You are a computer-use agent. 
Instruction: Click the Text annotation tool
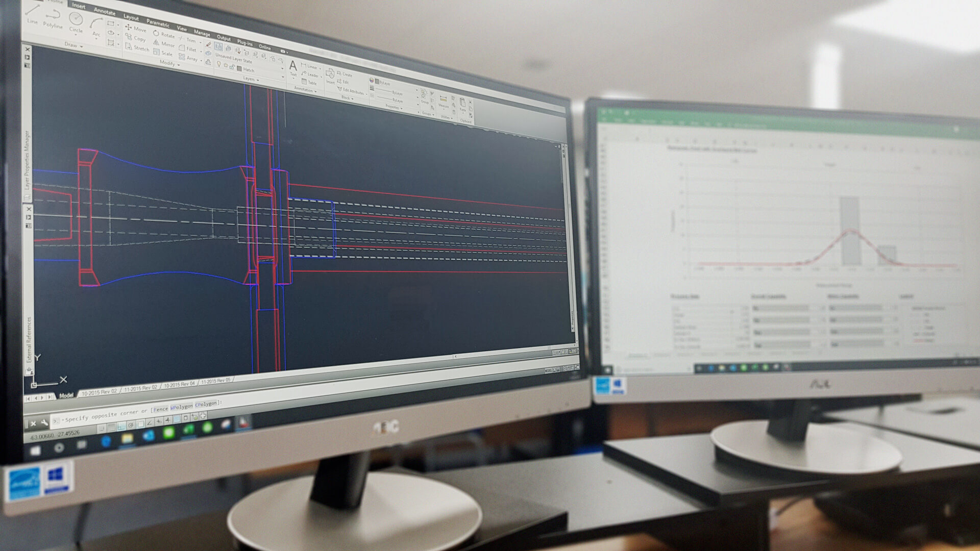click(293, 68)
